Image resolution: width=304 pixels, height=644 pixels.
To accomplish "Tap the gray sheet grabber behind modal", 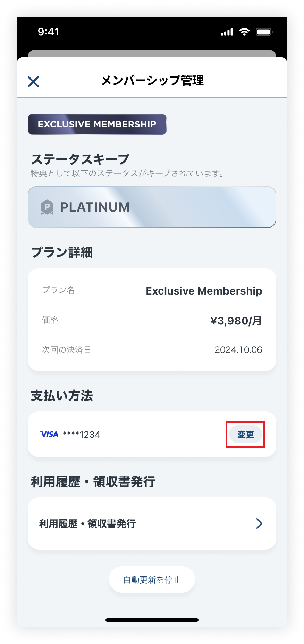I will 152,53.
